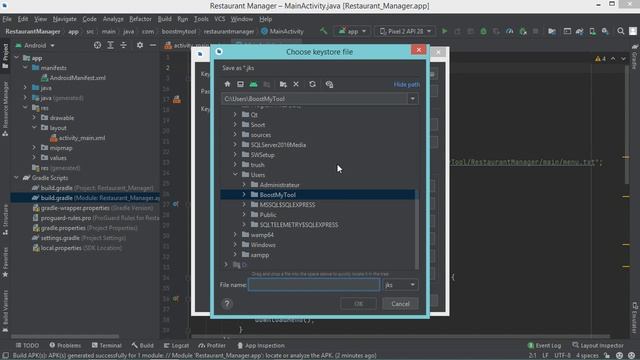Open the Logcat tool window tab
Image resolution: width=640 pixels, height=360 pixels.
pyautogui.click(x=176, y=345)
